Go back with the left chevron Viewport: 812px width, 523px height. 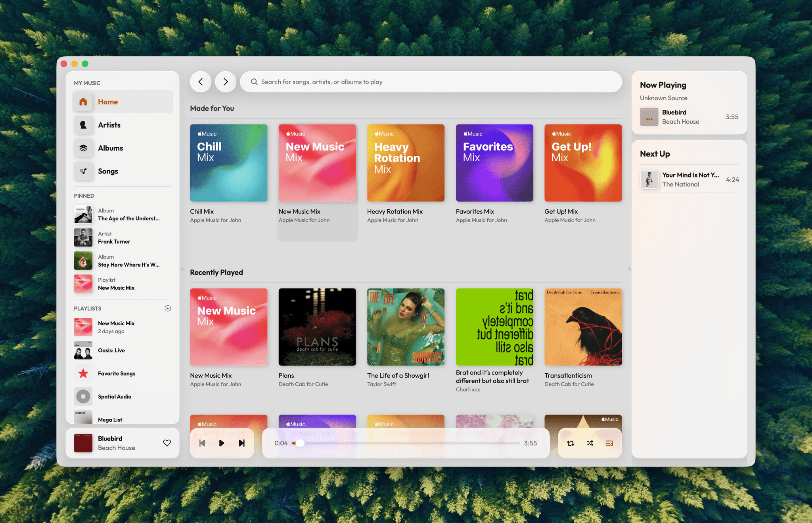pos(201,82)
